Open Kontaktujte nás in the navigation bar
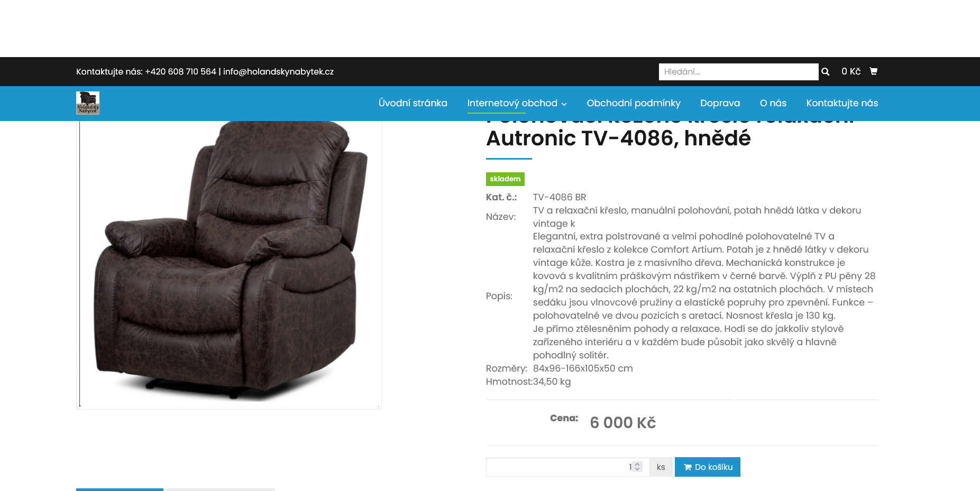 click(842, 103)
